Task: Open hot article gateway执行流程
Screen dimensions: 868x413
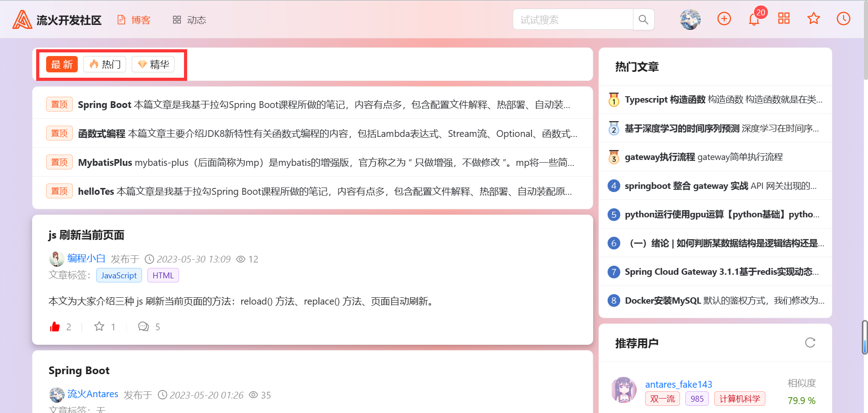Action: point(704,157)
